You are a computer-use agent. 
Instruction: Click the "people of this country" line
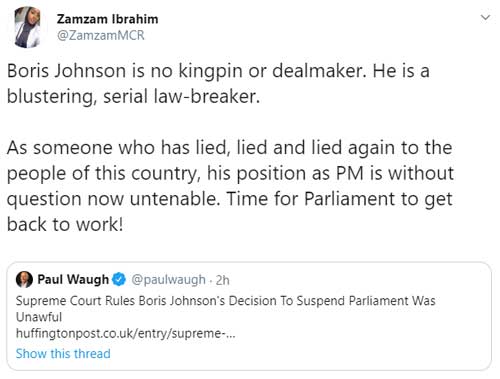click(x=230, y=173)
